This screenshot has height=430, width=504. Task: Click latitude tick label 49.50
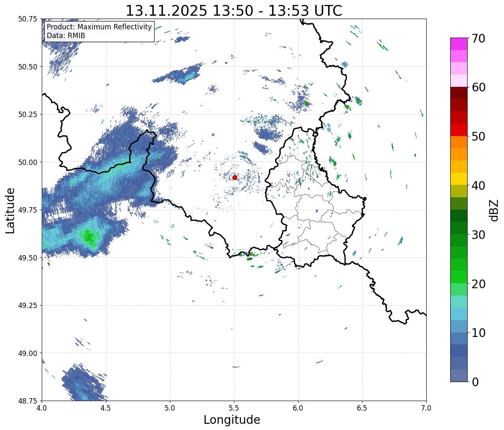coord(28,258)
